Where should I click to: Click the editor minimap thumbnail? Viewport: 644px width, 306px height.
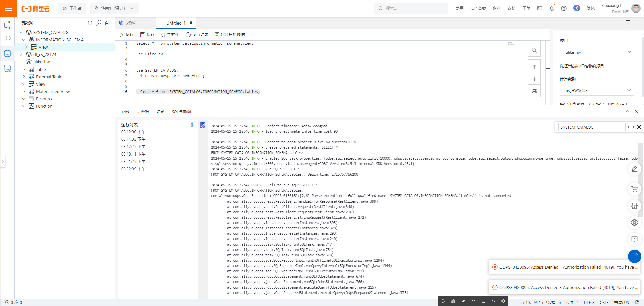tap(517, 44)
